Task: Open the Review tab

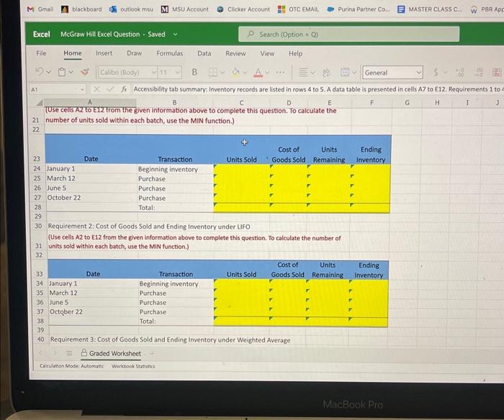Action: [235, 54]
